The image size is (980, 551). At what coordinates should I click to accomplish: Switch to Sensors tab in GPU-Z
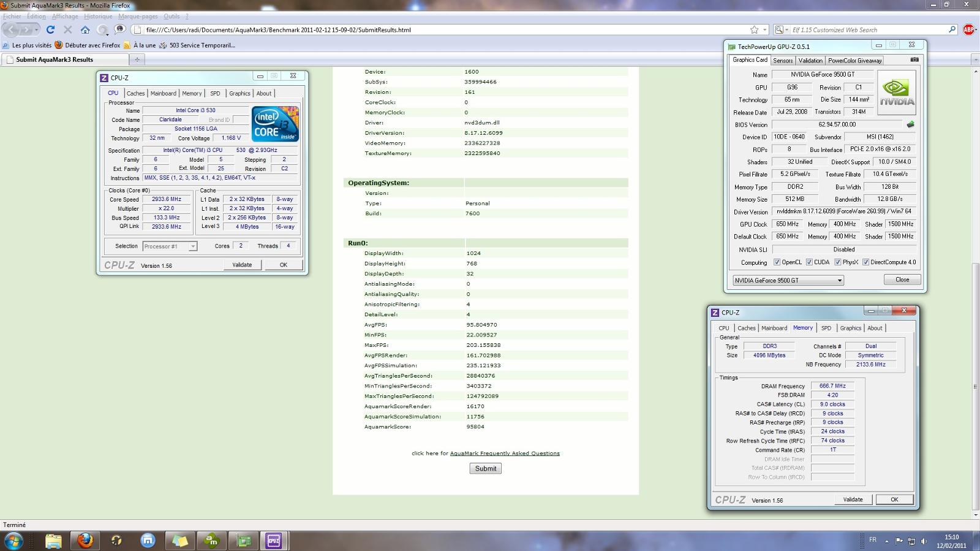point(783,60)
